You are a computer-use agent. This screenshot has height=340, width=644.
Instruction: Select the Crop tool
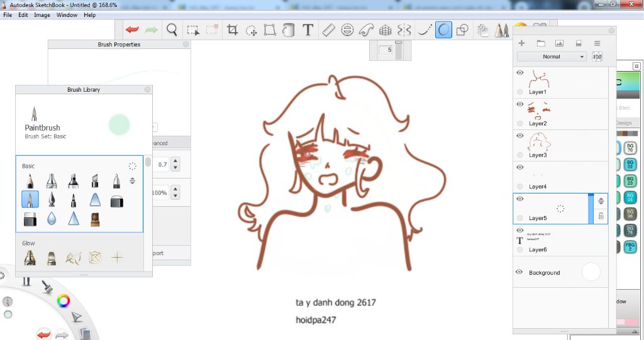coord(232,30)
